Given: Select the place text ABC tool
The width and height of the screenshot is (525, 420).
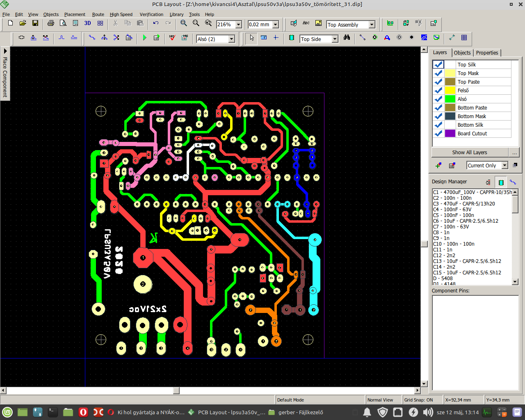Looking at the screenshot, I should (x=306, y=23).
